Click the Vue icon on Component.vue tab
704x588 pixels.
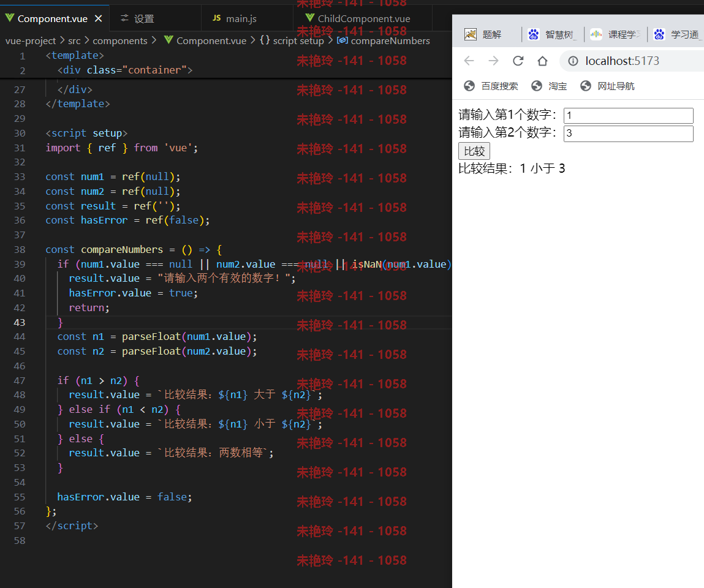9,18
